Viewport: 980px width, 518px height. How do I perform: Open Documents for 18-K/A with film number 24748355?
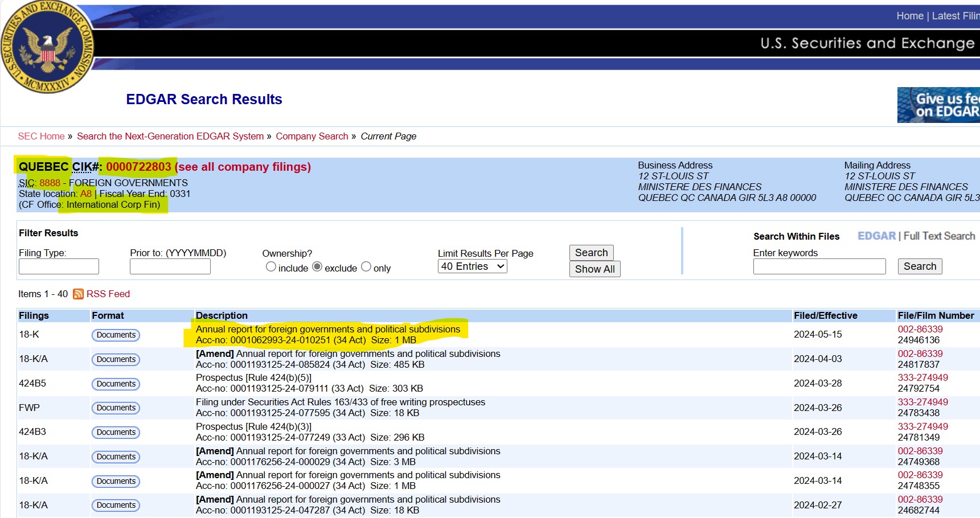pos(116,482)
